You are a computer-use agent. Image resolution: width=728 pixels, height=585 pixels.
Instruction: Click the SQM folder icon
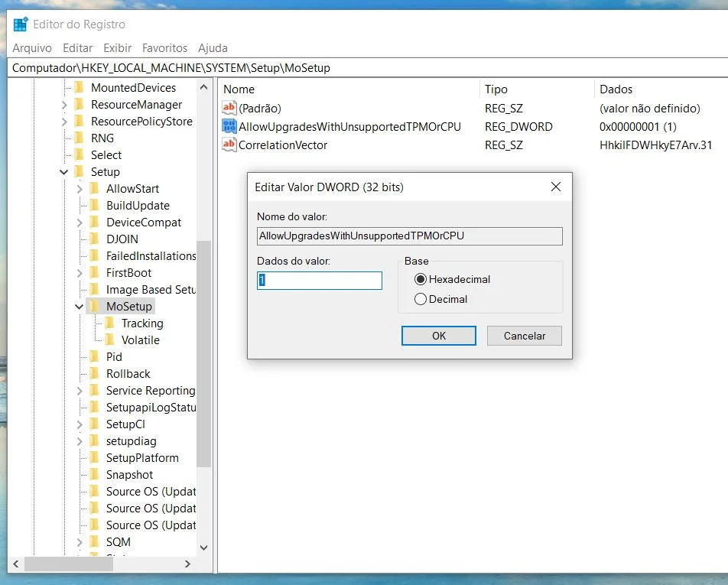[94, 542]
